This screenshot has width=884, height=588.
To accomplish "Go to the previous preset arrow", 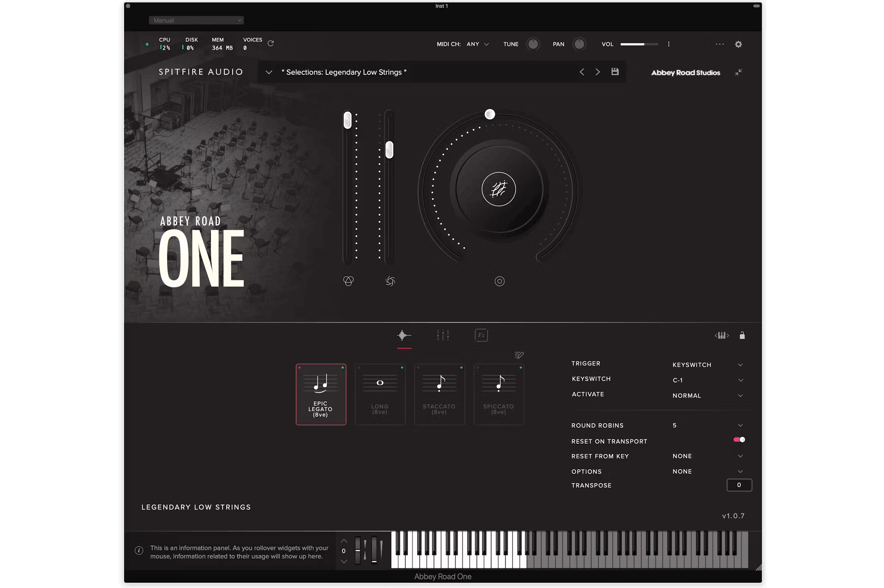I will pyautogui.click(x=582, y=72).
